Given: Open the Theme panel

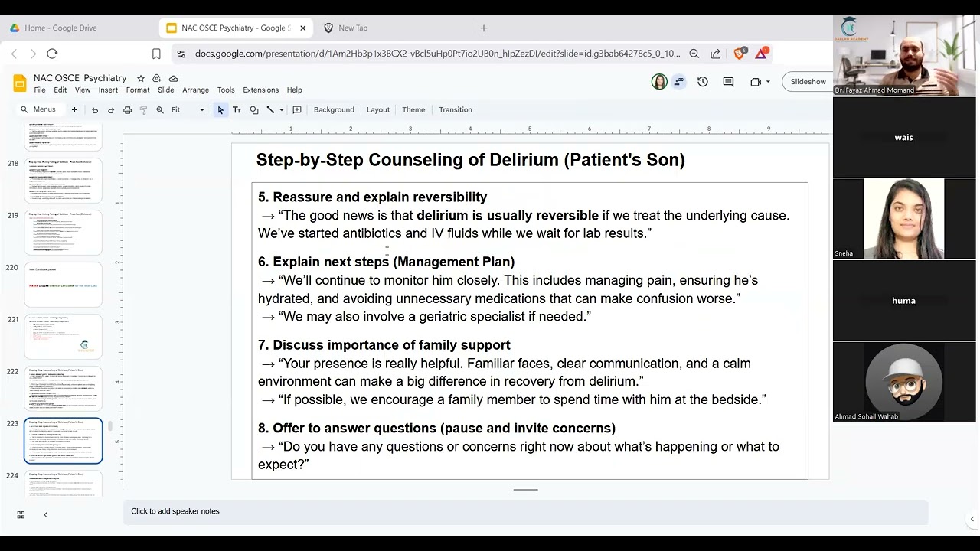Looking at the screenshot, I should click(x=413, y=110).
